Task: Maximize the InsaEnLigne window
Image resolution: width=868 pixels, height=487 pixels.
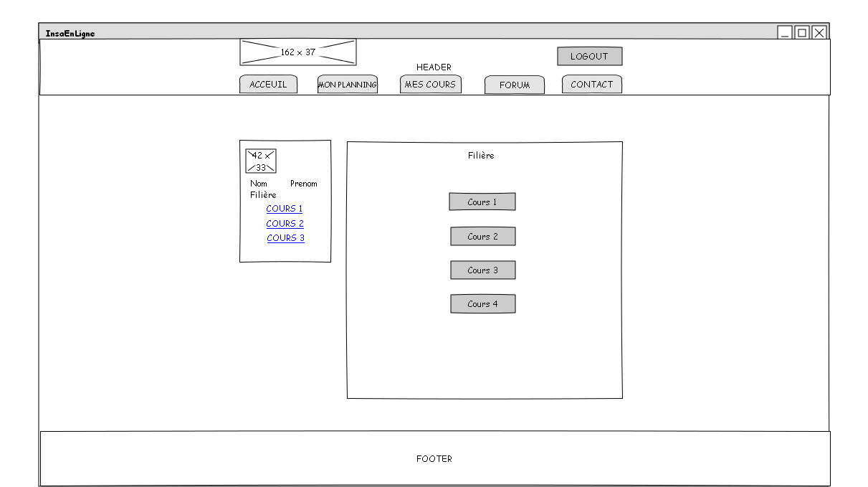Action: coord(802,32)
